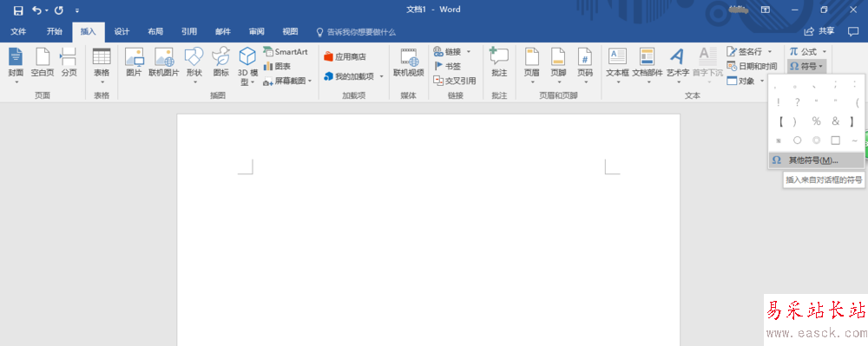
Task: Click the Tell me (告诉我你想要做什么) search box
Action: [356, 32]
